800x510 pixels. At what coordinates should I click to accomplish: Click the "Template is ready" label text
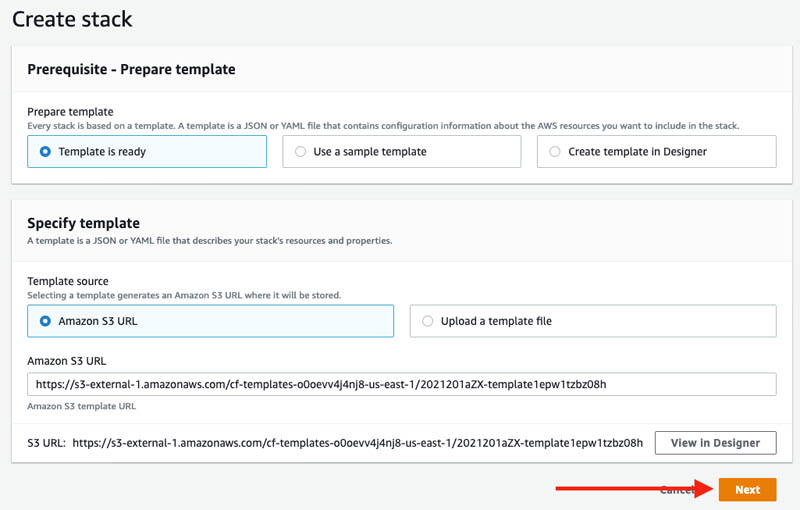(102, 151)
